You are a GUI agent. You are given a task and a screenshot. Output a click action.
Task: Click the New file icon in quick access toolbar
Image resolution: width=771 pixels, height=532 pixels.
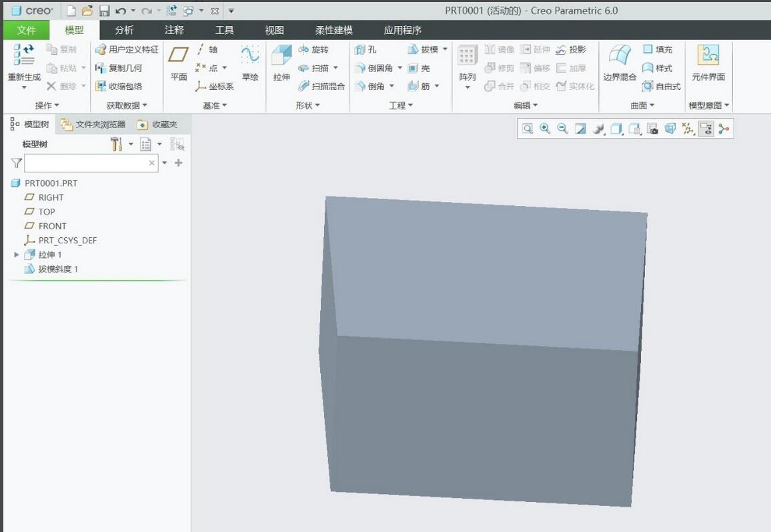71,10
